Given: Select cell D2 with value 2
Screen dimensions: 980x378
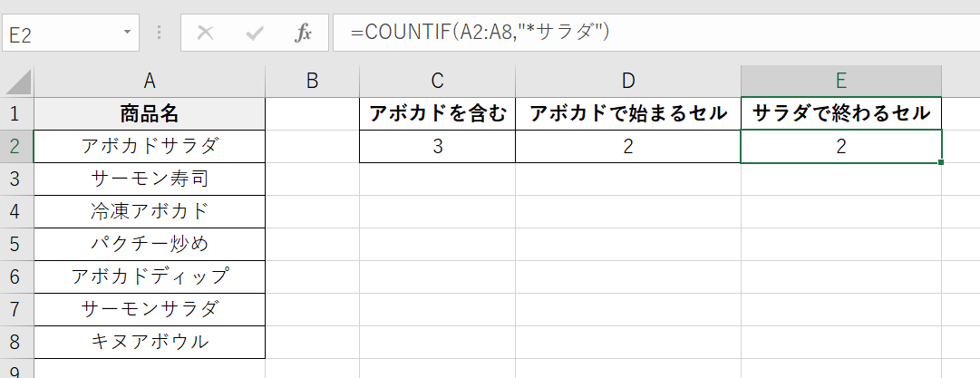Looking at the screenshot, I should pos(628,146).
